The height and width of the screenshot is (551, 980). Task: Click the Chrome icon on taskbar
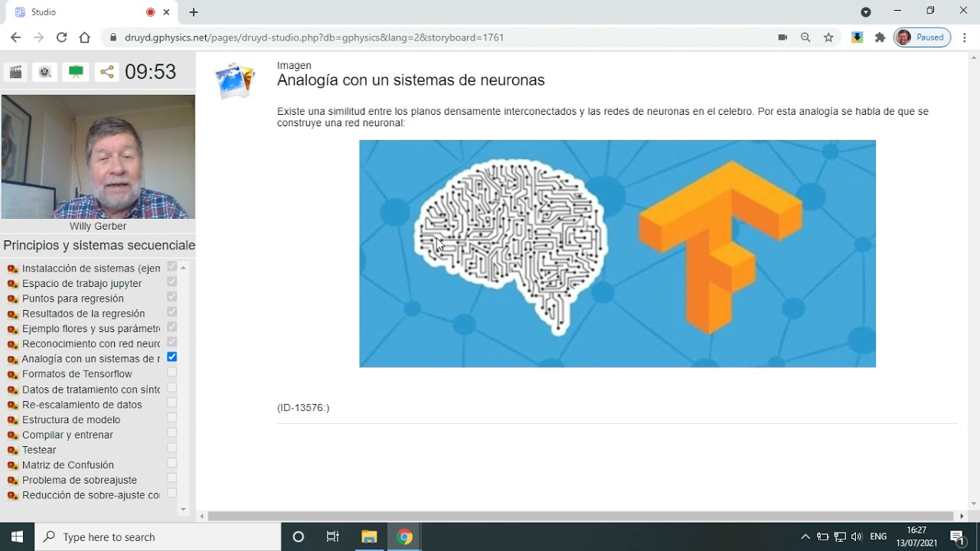(x=405, y=536)
